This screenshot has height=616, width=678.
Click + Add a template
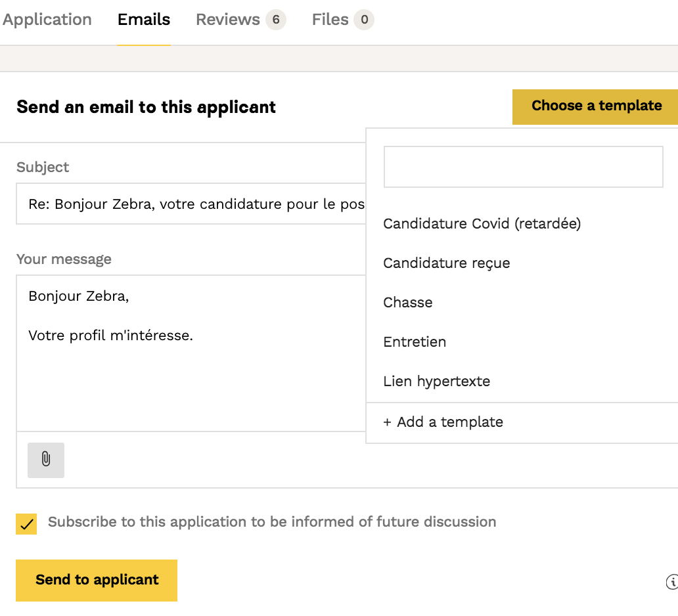coord(443,422)
